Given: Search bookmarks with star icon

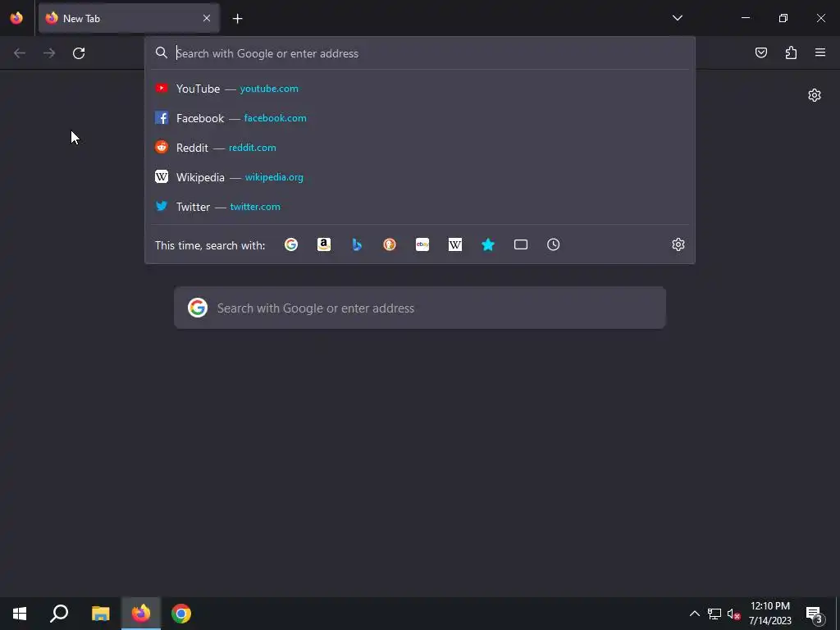Looking at the screenshot, I should (x=487, y=244).
